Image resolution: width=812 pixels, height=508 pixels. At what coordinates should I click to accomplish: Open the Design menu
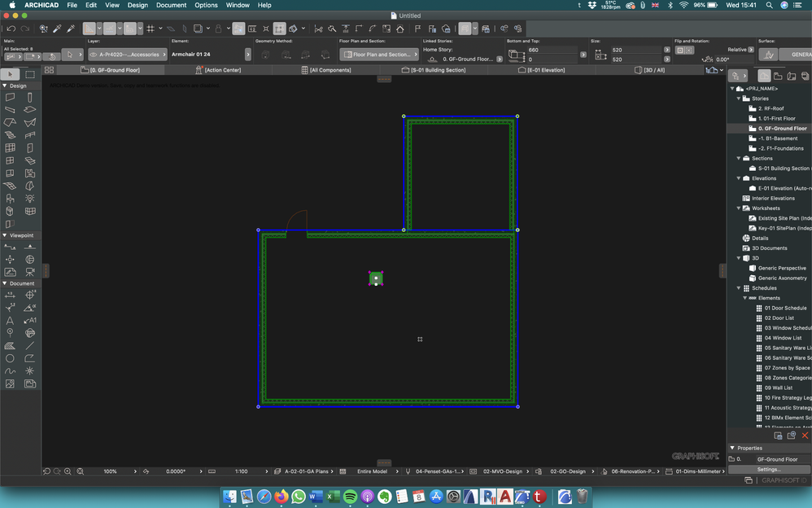(x=138, y=5)
